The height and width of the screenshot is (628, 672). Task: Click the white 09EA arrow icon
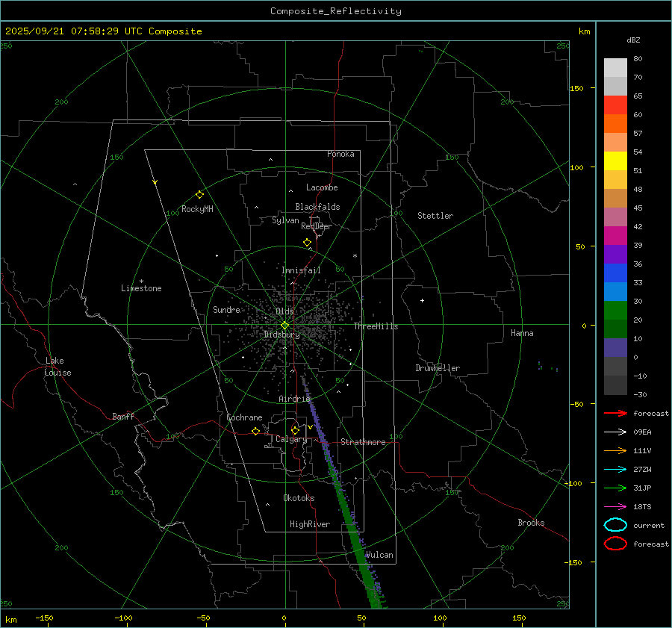(x=615, y=432)
